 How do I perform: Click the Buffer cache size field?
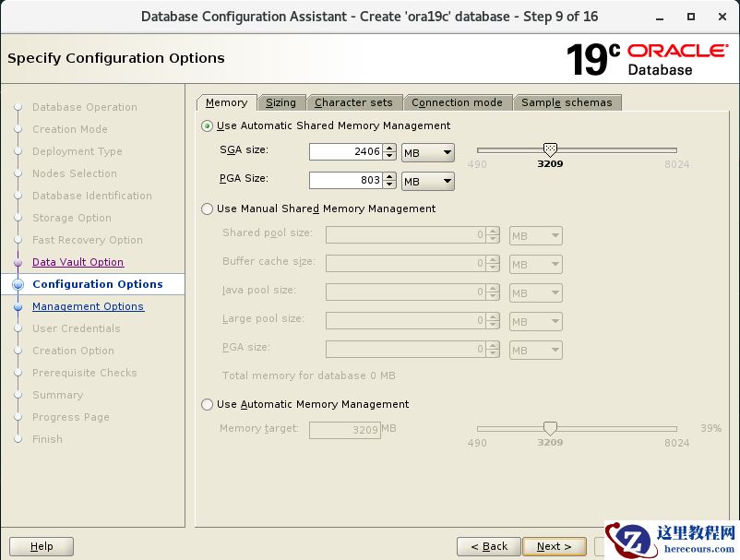(x=406, y=263)
